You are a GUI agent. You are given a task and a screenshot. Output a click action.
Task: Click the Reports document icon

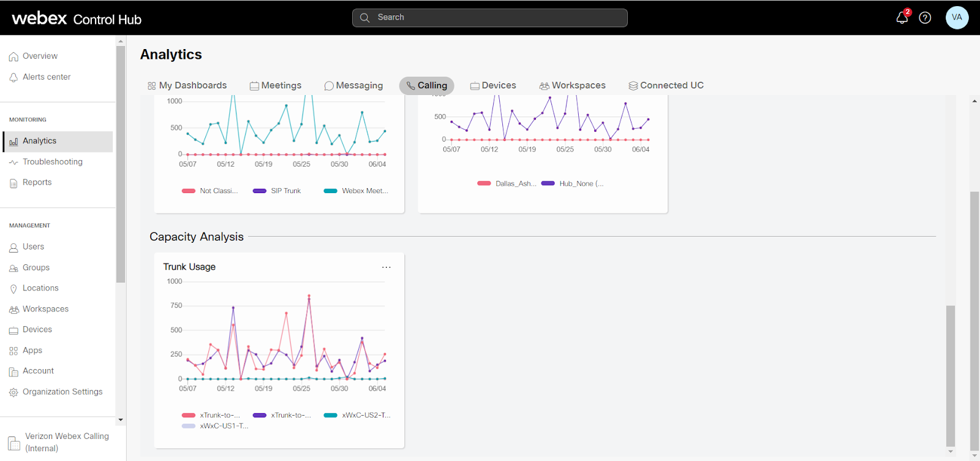[13, 183]
